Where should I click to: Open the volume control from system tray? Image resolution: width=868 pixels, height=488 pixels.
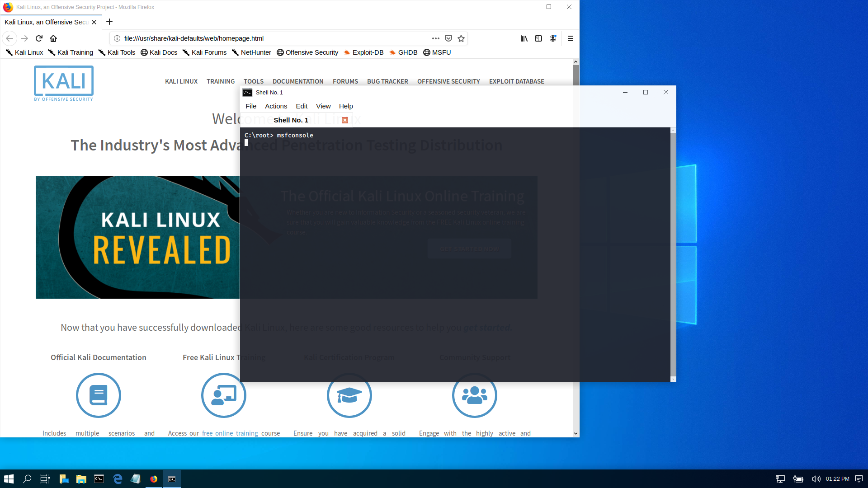816,479
